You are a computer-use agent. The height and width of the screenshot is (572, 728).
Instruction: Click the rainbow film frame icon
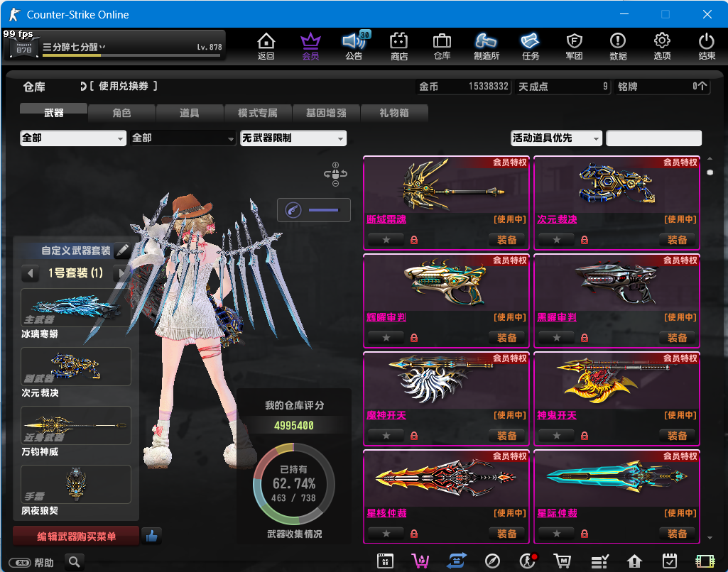click(x=705, y=561)
